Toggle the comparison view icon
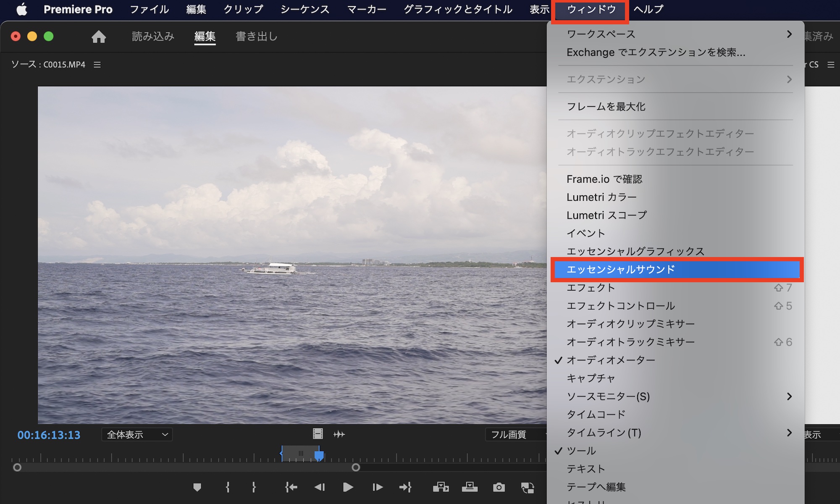The width and height of the screenshot is (840, 504). (x=528, y=487)
